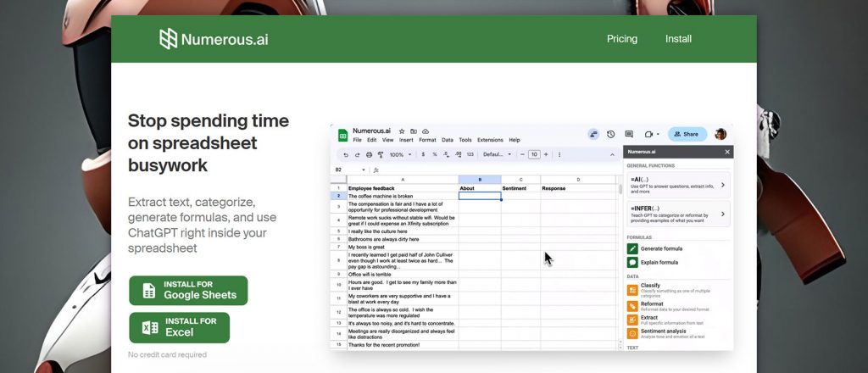The image size is (868, 373).
Task: Star the Numerous.ai spreadsheet
Action: 402,131
